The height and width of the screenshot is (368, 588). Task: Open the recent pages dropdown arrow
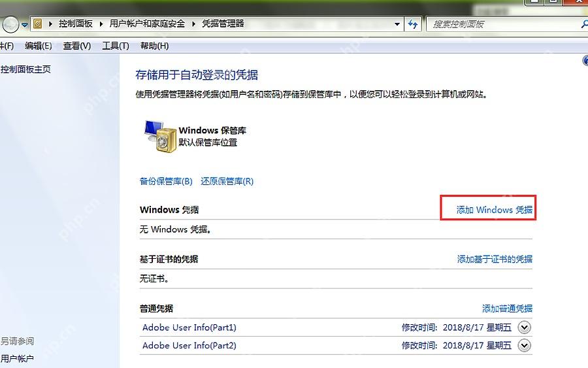pyautogui.click(x=24, y=25)
